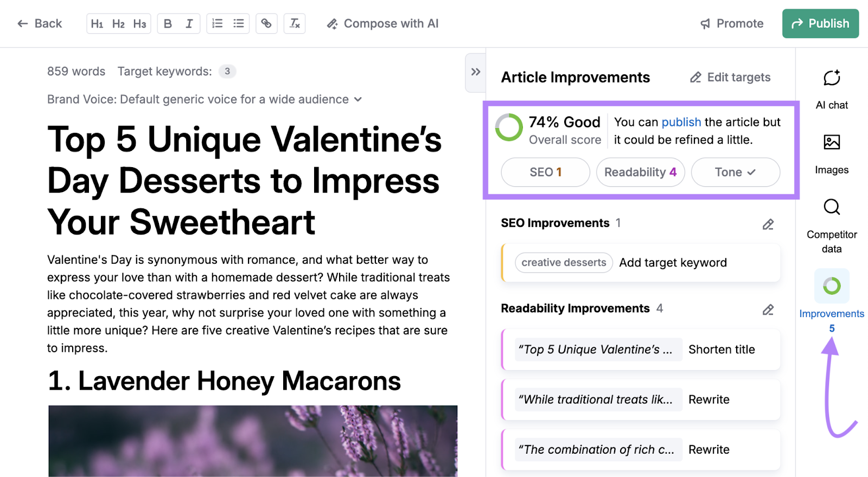Insert a hyperlink using the link icon

pos(266,23)
